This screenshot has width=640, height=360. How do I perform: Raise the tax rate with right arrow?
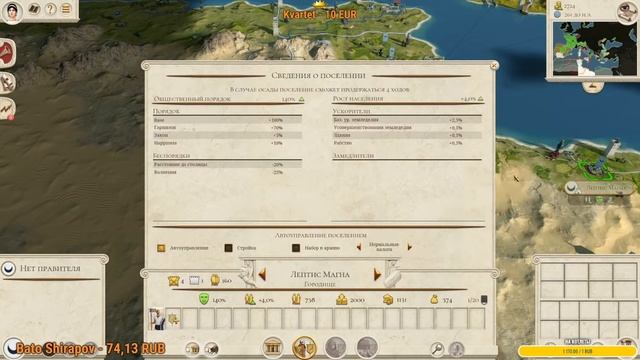(x=409, y=247)
